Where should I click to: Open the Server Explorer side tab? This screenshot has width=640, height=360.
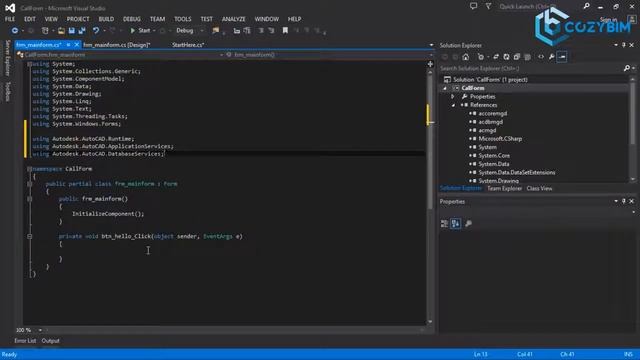click(x=7, y=58)
